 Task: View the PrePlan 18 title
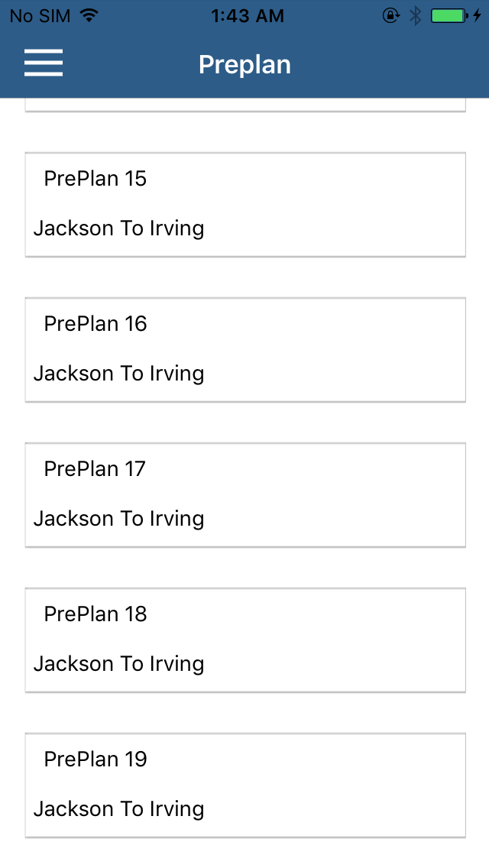point(96,614)
